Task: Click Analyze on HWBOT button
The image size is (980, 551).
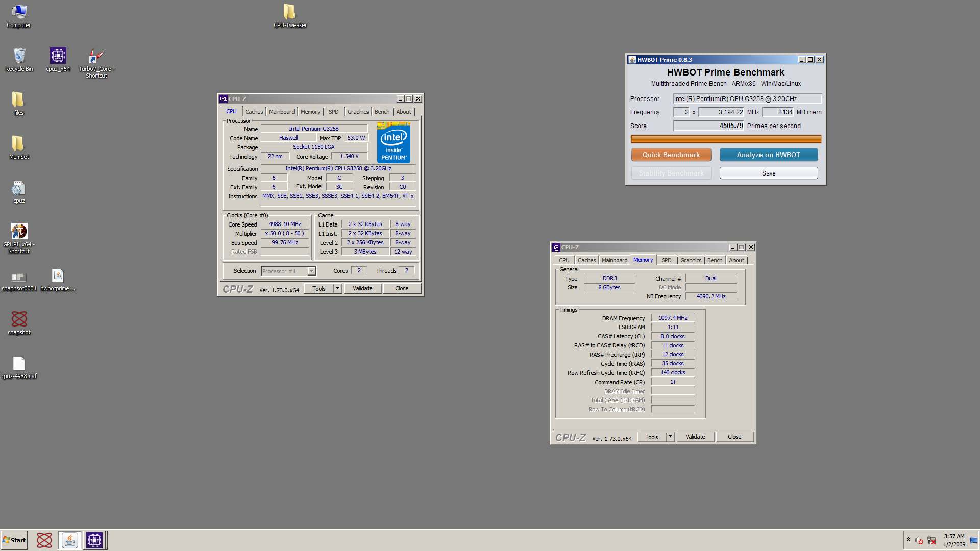Action: tap(768, 155)
